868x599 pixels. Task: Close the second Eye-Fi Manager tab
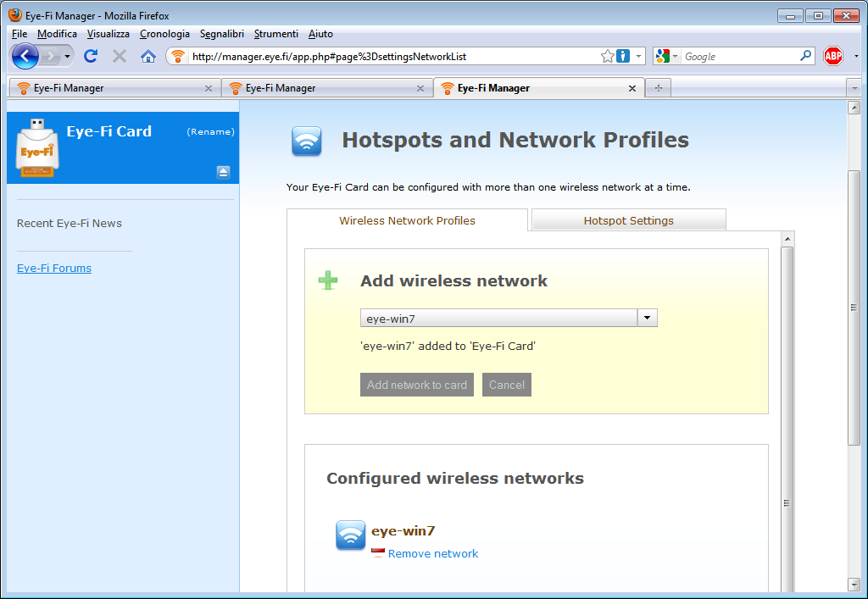(420, 88)
